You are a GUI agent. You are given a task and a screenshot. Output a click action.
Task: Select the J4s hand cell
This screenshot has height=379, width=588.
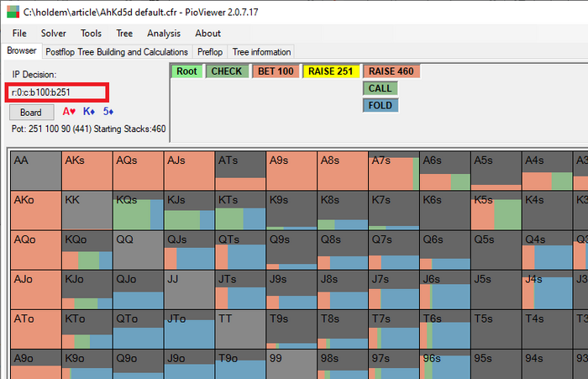(547, 290)
